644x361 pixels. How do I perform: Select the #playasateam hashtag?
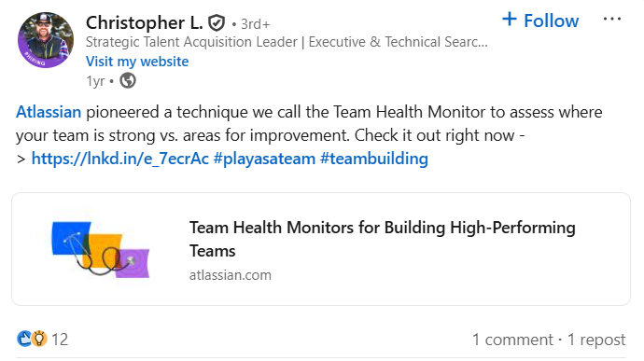[x=264, y=159]
